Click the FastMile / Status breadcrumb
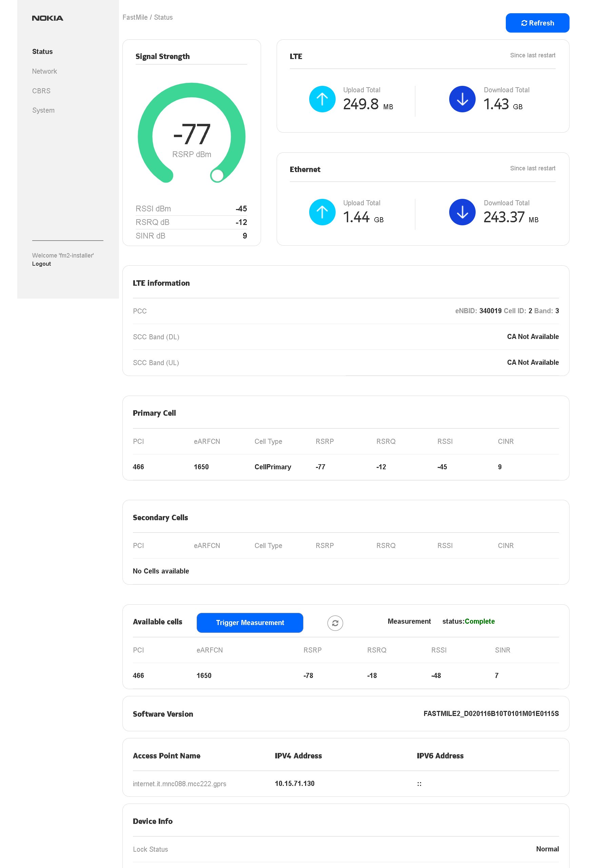The width and height of the screenshot is (597, 868). tap(147, 17)
